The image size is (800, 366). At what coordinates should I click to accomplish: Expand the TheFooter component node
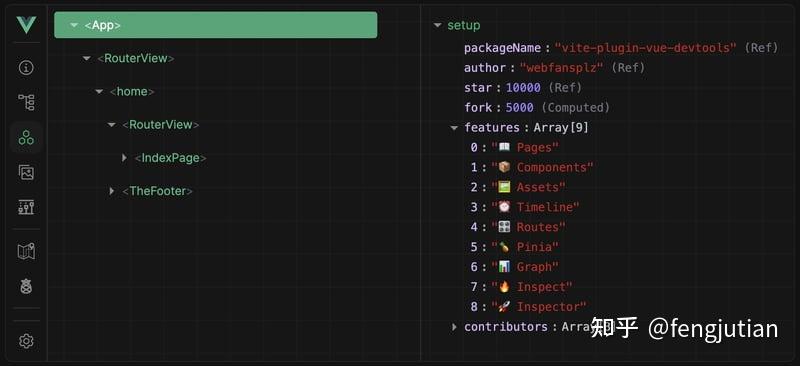[112, 191]
